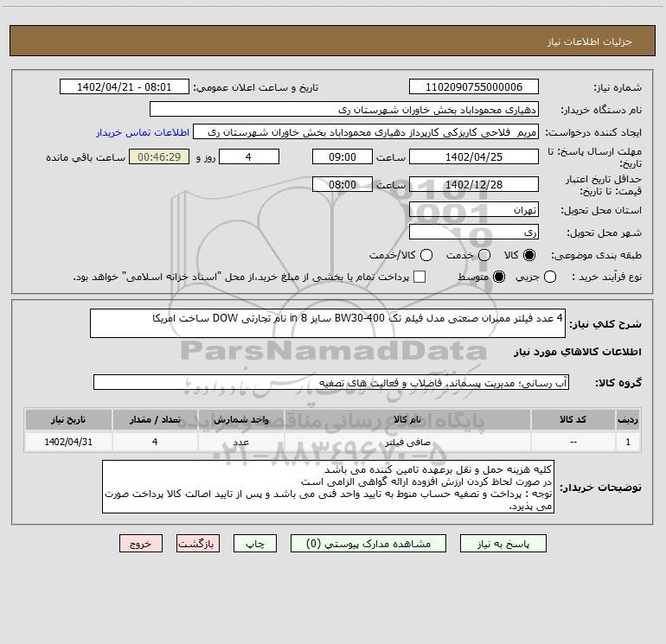Click the requester name field مریم فلاحی
The height and width of the screenshot is (644, 666).
[366, 132]
